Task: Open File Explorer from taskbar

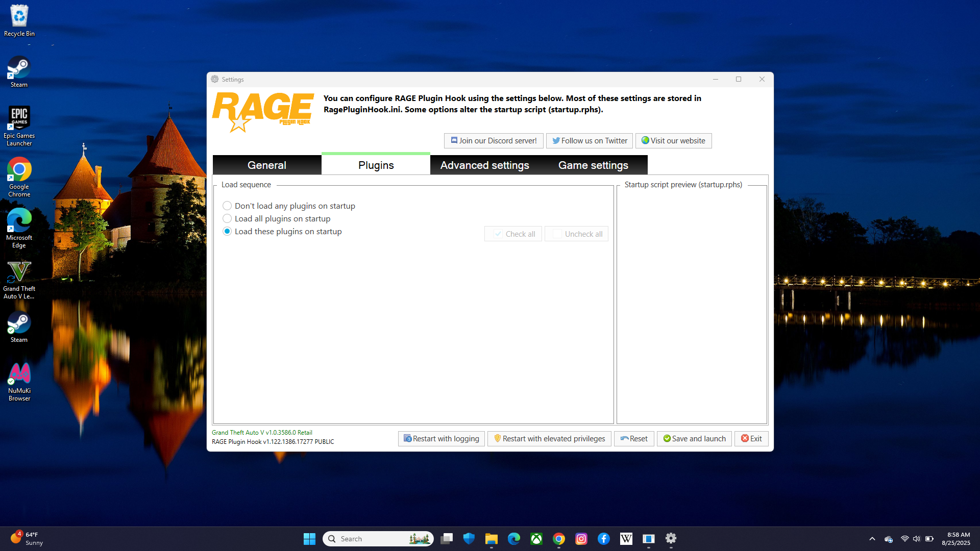Action: pos(492,539)
